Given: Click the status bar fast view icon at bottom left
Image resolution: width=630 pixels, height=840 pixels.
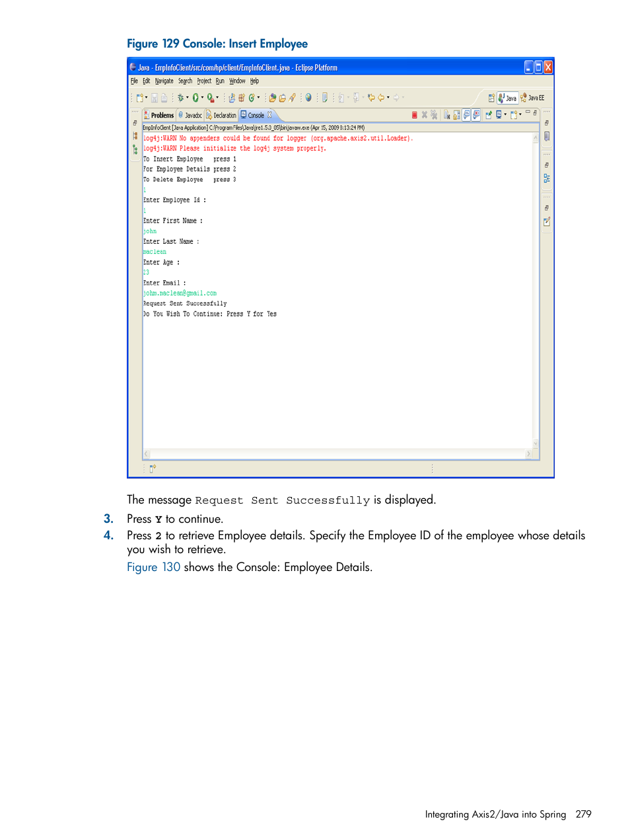Looking at the screenshot, I should point(152,469).
